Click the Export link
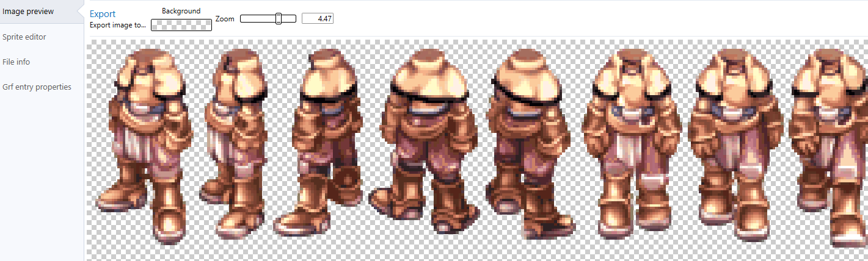This screenshot has width=868, height=261. click(102, 14)
